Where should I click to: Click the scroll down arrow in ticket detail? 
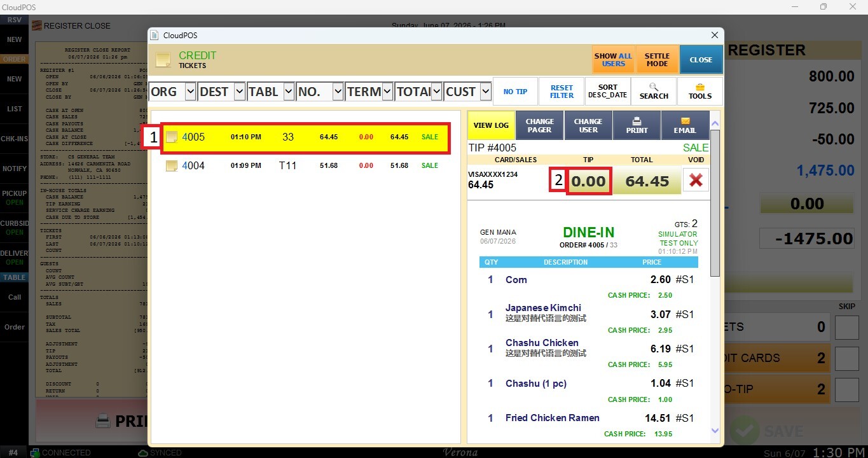pyautogui.click(x=715, y=431)
